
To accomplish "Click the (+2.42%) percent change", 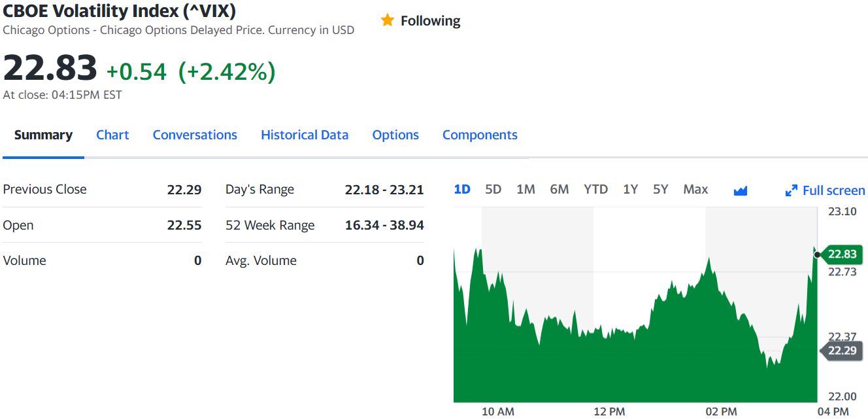I will click(227, 71).
